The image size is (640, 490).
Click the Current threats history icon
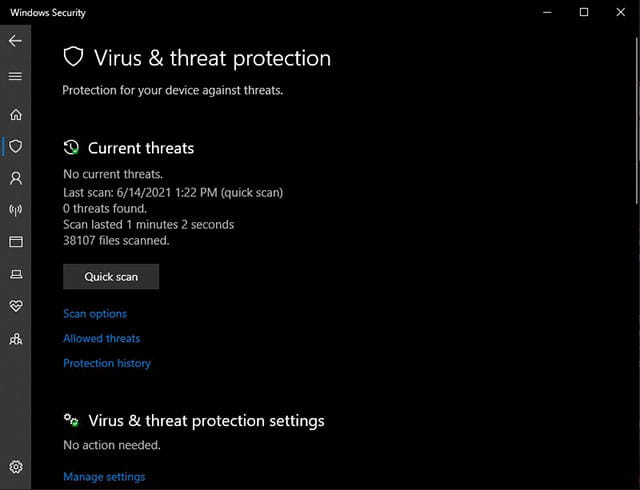[x=71, y=147]
